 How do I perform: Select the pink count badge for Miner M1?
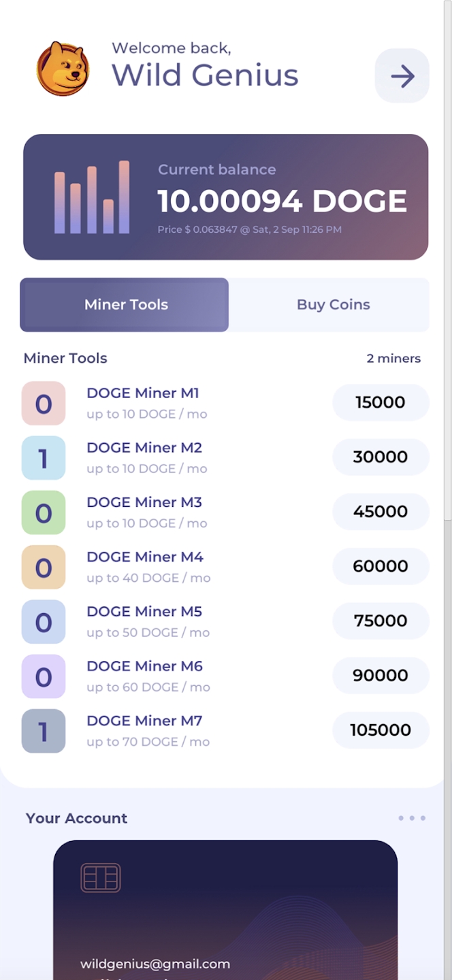click(x=44, y=404)
